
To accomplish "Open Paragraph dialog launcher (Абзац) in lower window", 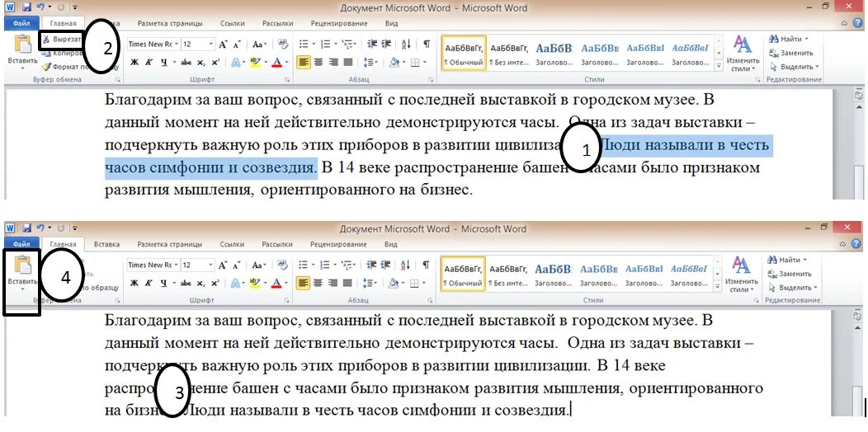I will click(430, 300).
